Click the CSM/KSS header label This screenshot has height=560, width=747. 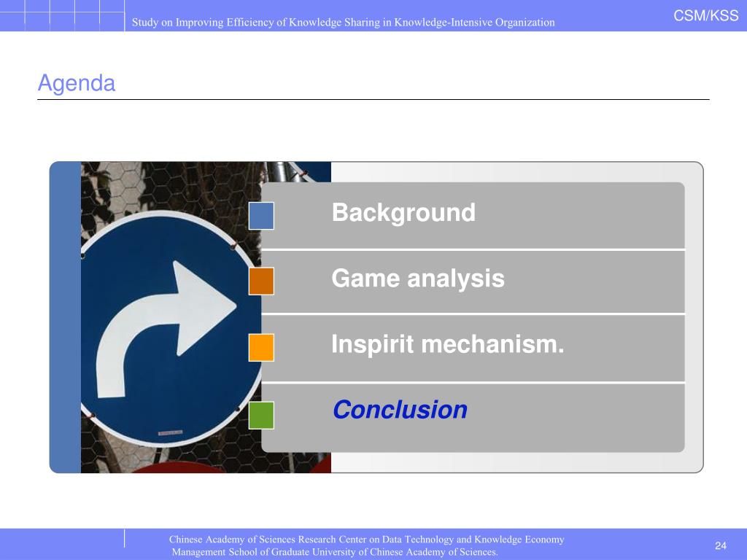point(705,16)
